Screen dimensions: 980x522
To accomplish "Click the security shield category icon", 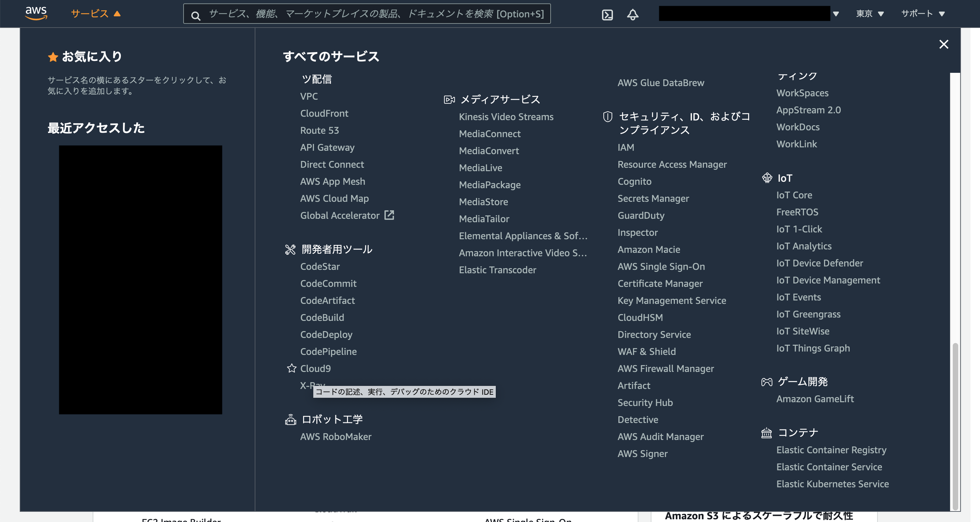I will pyautogui.click(x=607, y=116).
